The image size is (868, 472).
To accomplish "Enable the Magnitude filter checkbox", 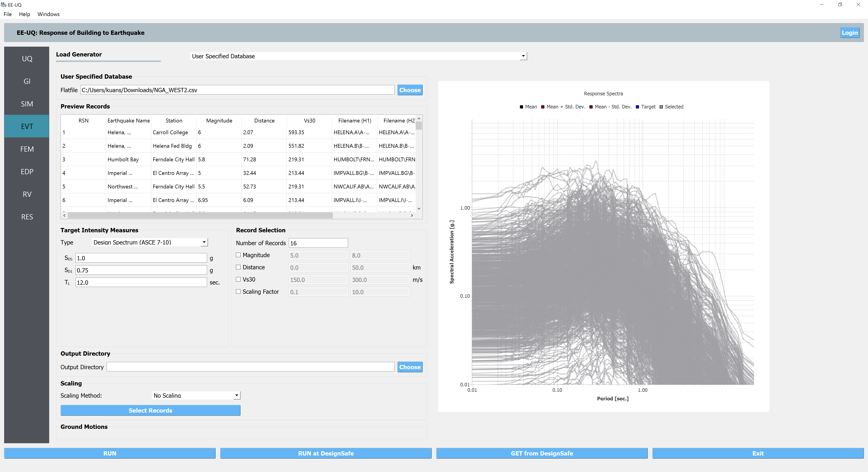I will 238,255.
